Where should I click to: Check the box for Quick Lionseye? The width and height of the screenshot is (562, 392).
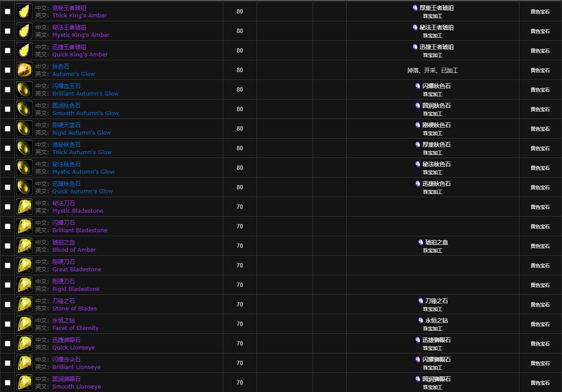(x=7, y=344)
